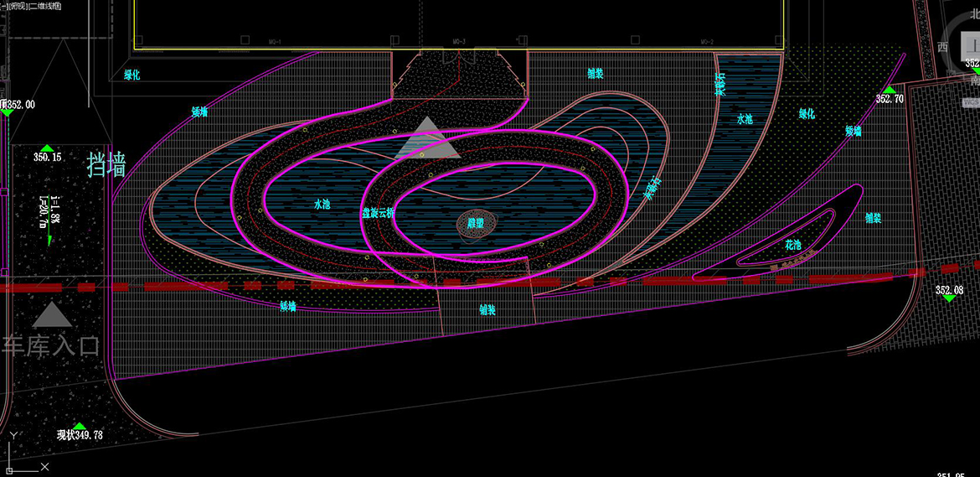Select the 花池 label

pos(793,246)
